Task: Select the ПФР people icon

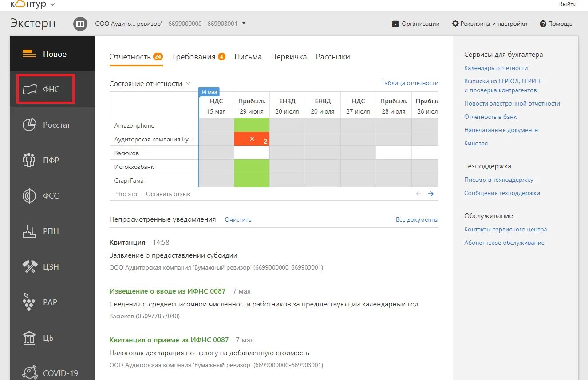Action: pos(29,160)
